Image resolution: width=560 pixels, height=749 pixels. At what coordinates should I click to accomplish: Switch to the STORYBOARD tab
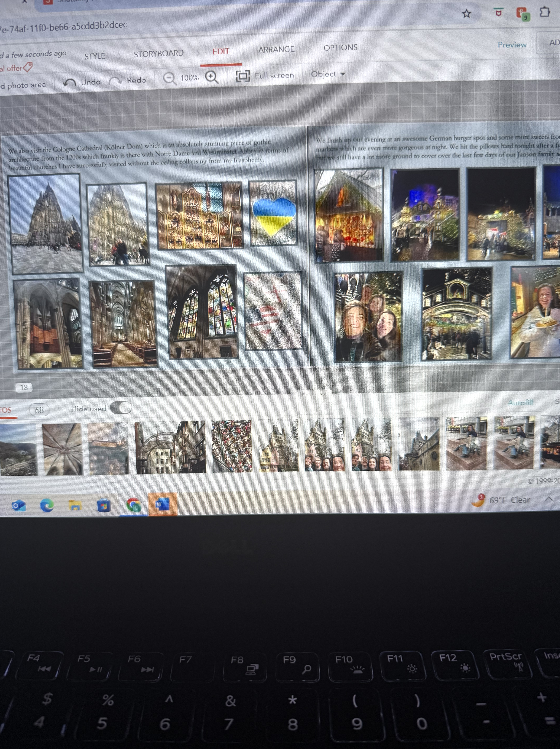coord(158,53)
